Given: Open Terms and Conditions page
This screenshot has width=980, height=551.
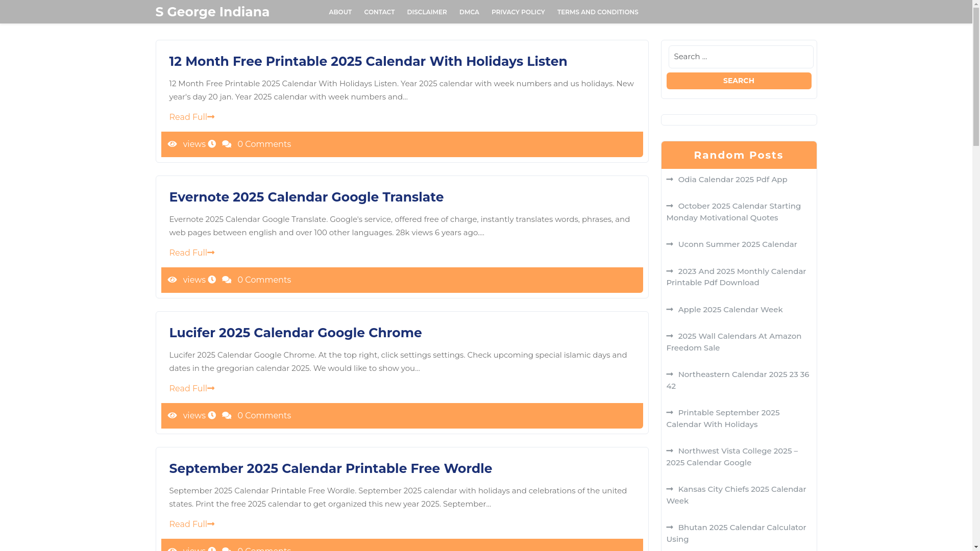Looking at the screenshot, I should pyautogui.click(x=597, y=12).
